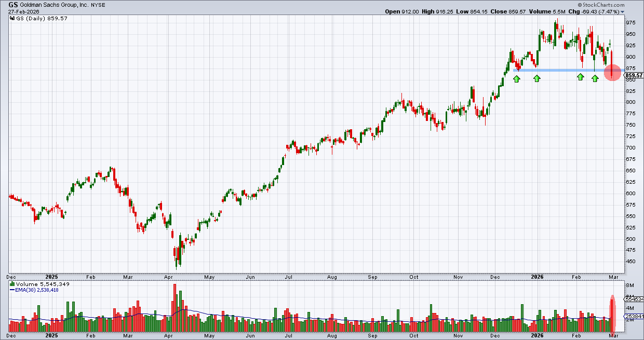Click the 800 price axis label
This screenshot has height=340, width=644.
[x=632, y=102]
